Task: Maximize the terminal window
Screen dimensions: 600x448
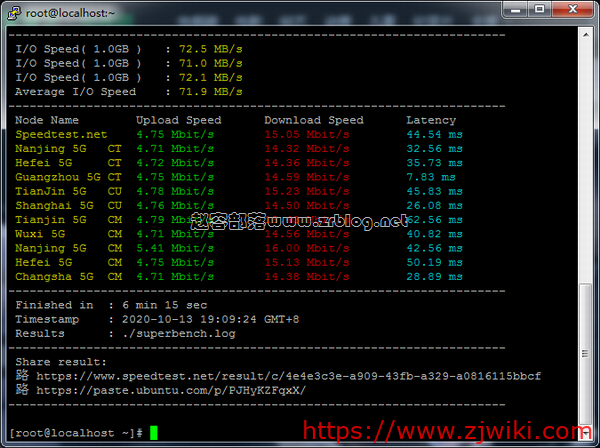Action: point(537,9)
